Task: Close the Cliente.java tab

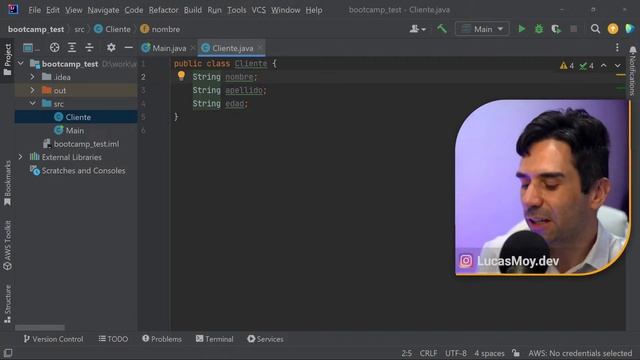Action: click(260, 48)
